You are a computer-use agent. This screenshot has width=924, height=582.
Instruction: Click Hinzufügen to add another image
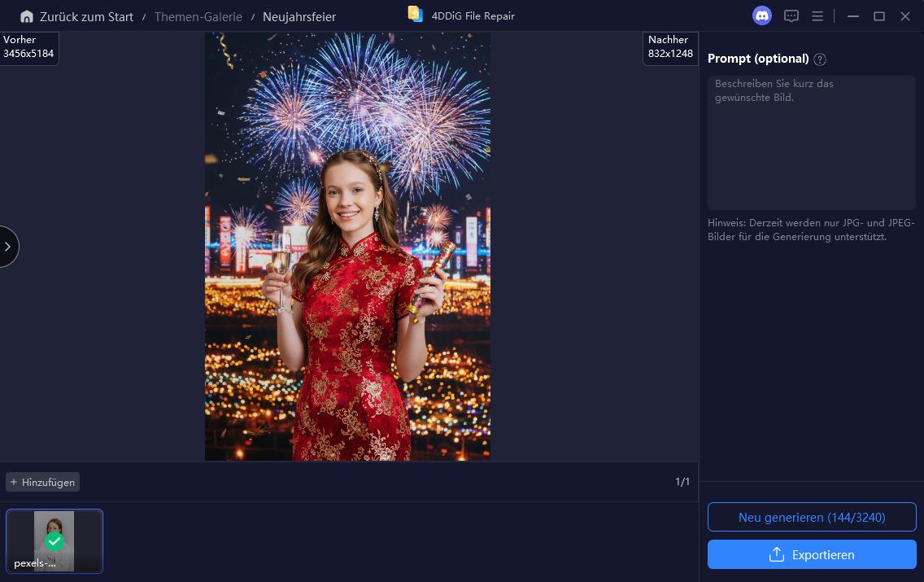[42, 482]
